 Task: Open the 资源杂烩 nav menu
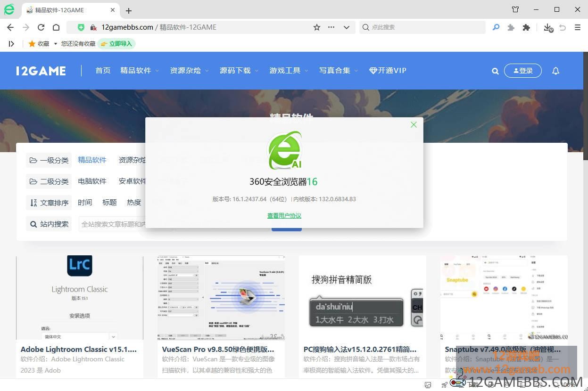[x=190, y=71]
